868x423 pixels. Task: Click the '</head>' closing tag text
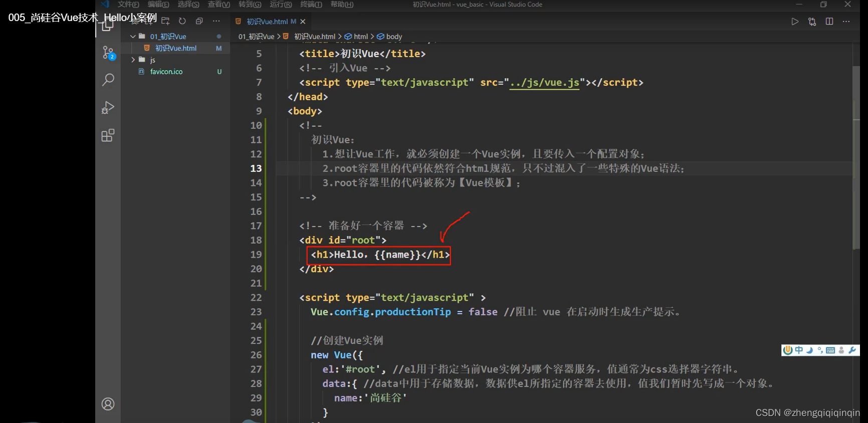pyautogui.click(x=308, y=97)
